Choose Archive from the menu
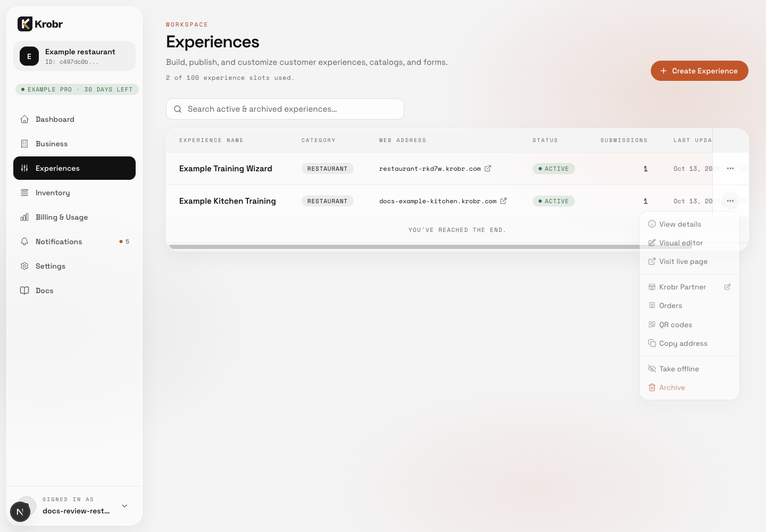Screen dimensions: 766x532 pos(689,387)
